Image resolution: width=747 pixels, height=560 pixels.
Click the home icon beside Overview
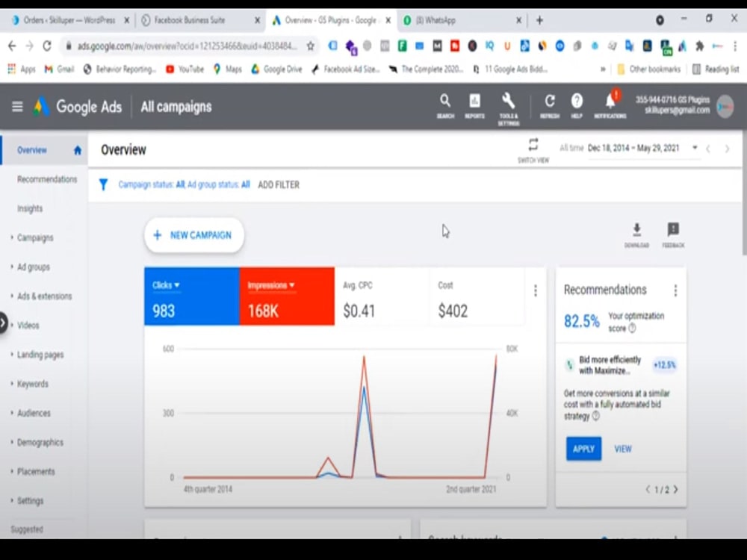[x=77, y=151]
